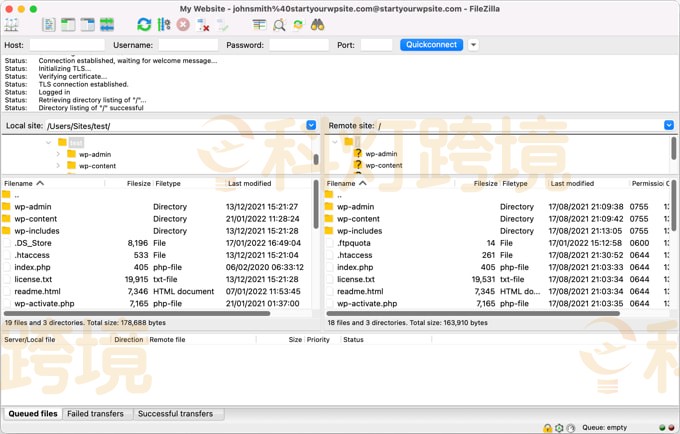Focus the Port input field
The height and width of the screenshot is (434, 680).
tap(376, 45)
